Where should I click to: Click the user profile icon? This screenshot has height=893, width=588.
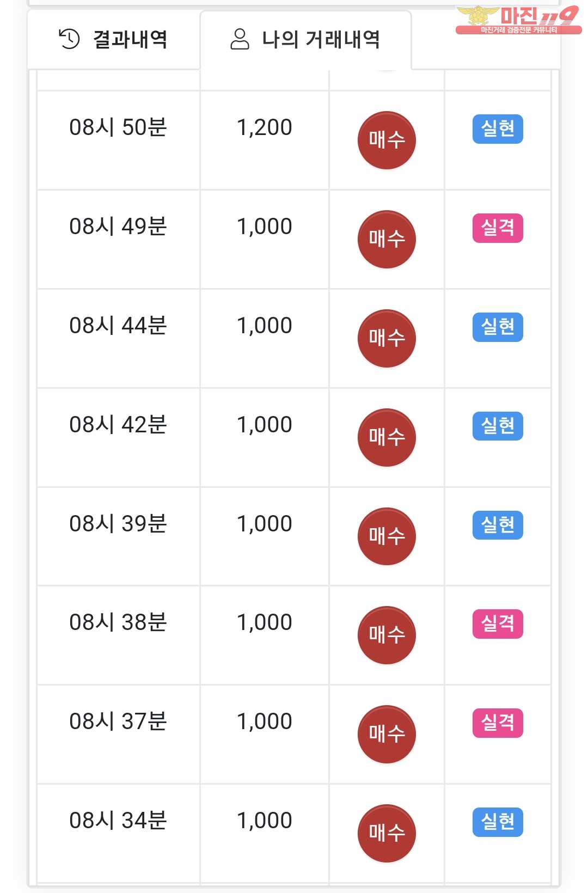coord(240,39)
